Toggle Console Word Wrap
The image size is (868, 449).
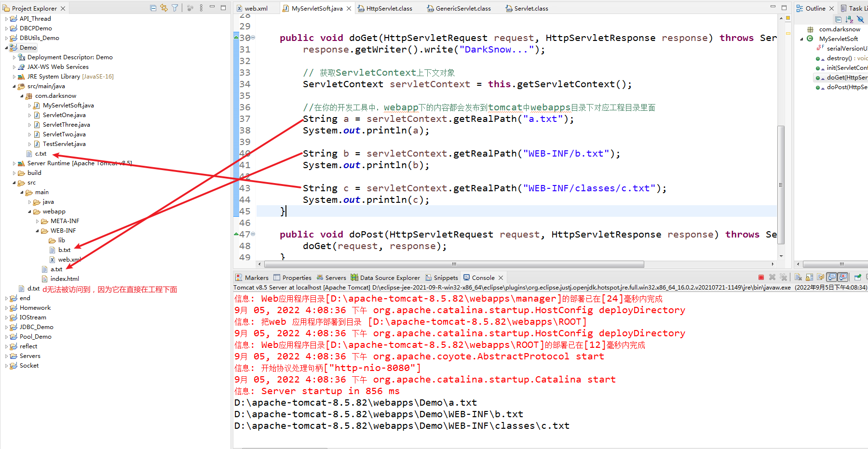(x=820, y=277)
